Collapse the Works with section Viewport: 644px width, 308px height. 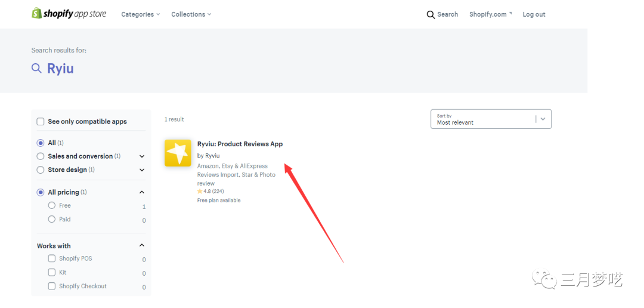click(x=142, y=245)
